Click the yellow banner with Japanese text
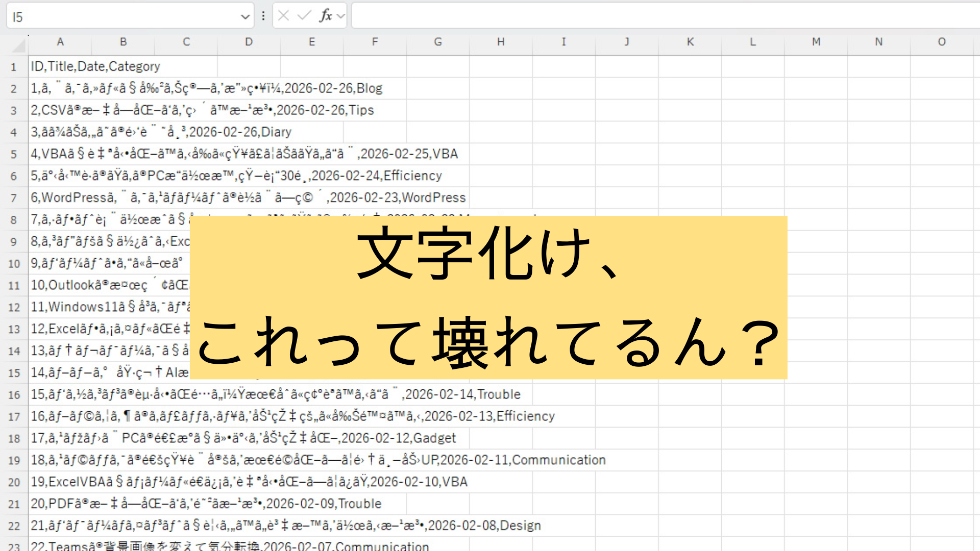The height and width of the screenshot is (551, 980). (488, 297)
